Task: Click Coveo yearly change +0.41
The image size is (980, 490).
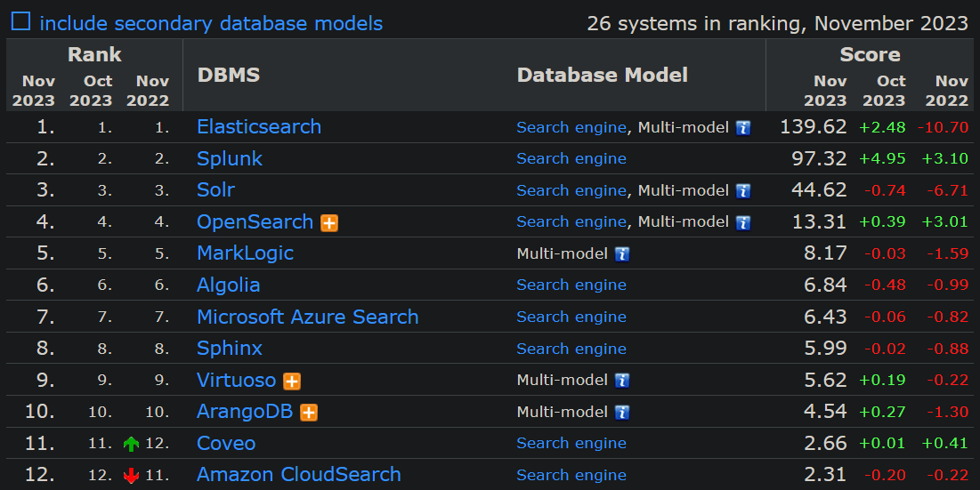Action: 945,443
